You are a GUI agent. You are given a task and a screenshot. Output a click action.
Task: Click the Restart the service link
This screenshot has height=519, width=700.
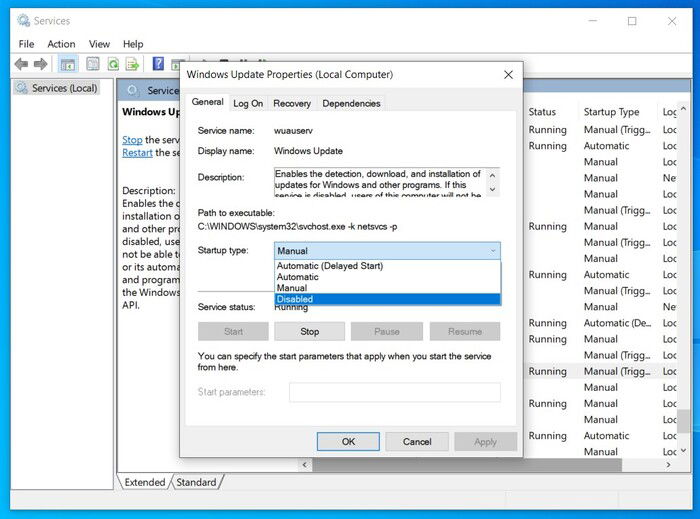[x=138, y=153]
